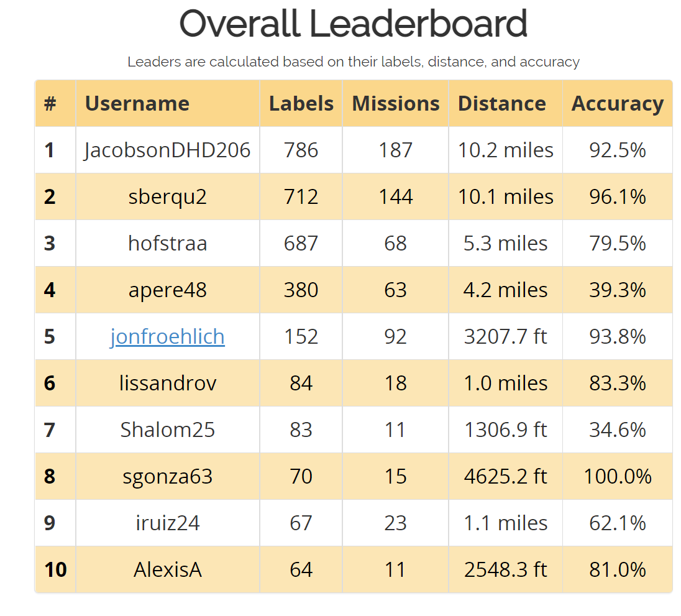Open jonfroehlich's profile link
The width and height of the screenshot is (681, 616).
(x=167, y=336)
